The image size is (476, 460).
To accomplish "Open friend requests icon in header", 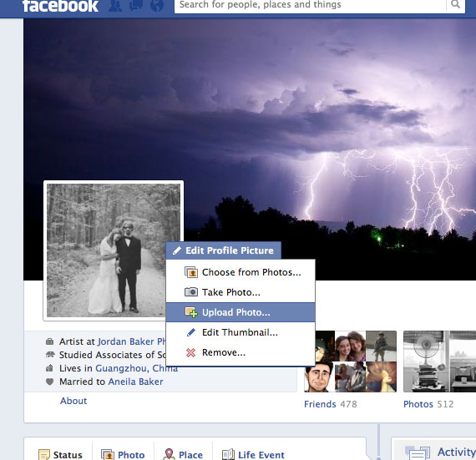I will [x=115, y=6].
